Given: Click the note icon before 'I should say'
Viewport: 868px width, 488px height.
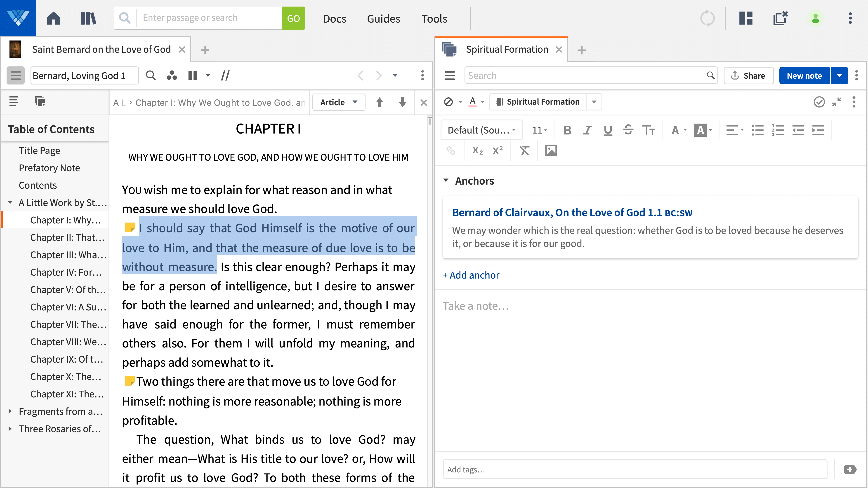Looking at the screenshot, I should [130, 228].
